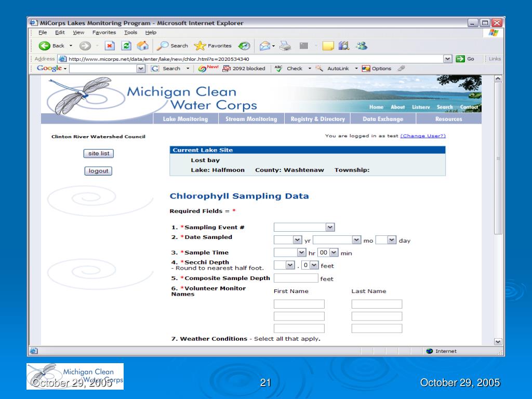532x399 pixels.
Task: Open the Sample Time hour dropdown
Action: (301, 252)
